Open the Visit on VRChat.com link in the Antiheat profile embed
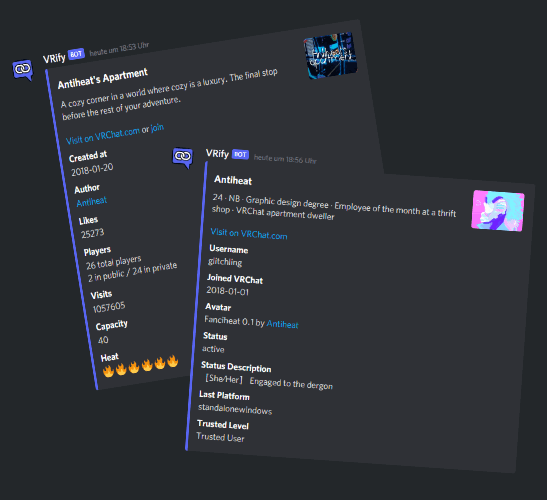 tap(249, 234)
